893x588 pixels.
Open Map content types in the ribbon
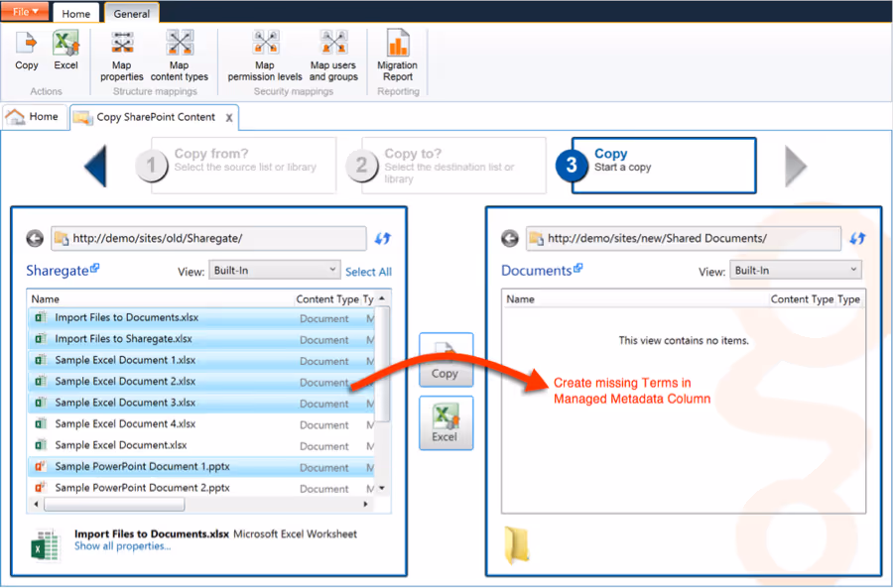point(180,57)
